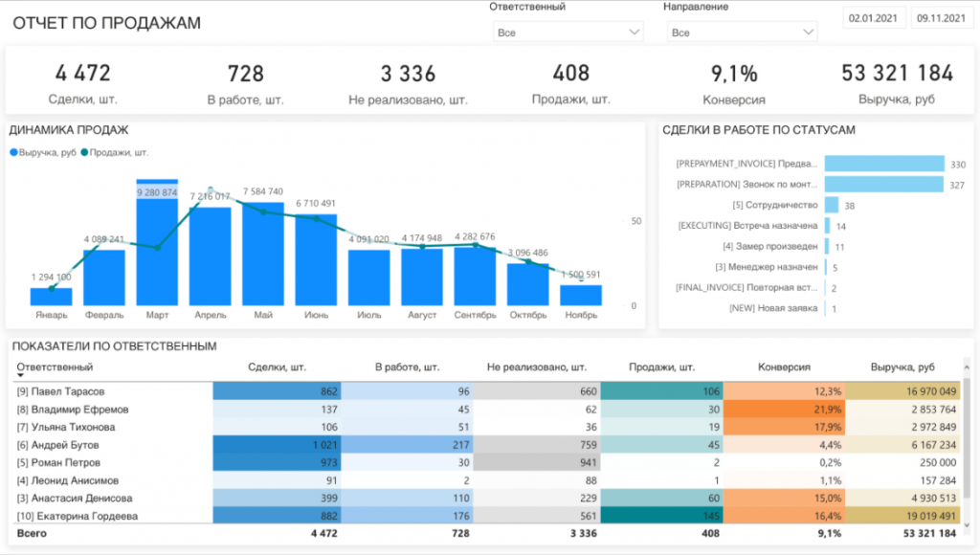Open the Ответственный filter dropdown
Image resolution: width=980 pixels, height=555 pixels.
click(568, 33)
